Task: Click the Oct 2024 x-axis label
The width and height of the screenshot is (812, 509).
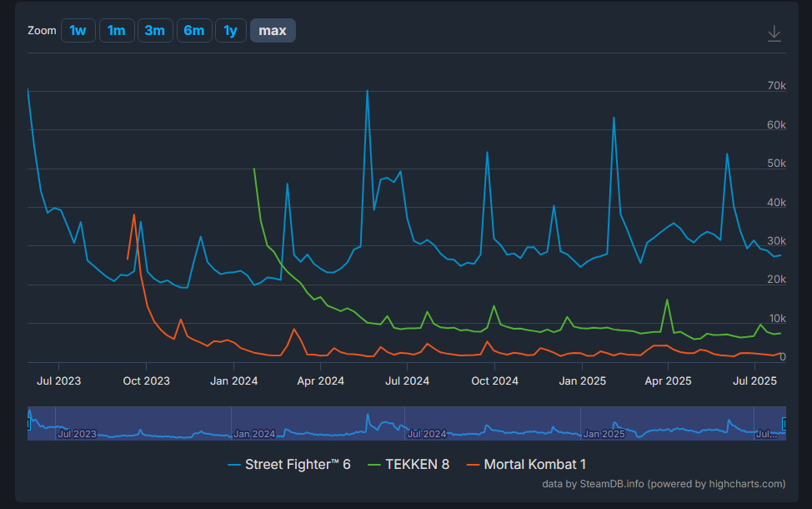Action: (494, 381)
